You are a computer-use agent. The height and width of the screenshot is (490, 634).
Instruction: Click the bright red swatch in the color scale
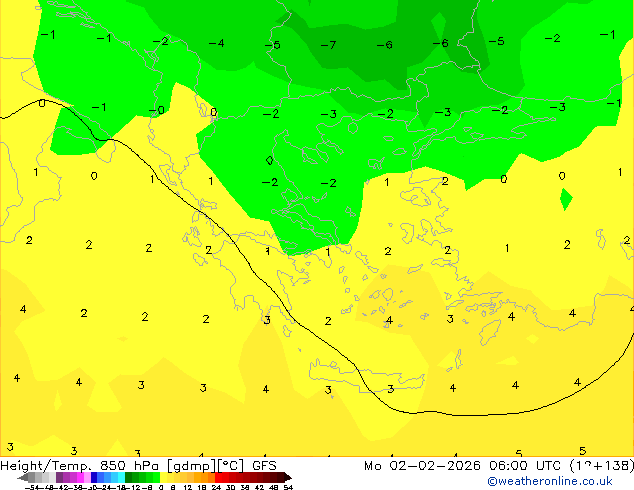tap(218, 477)
